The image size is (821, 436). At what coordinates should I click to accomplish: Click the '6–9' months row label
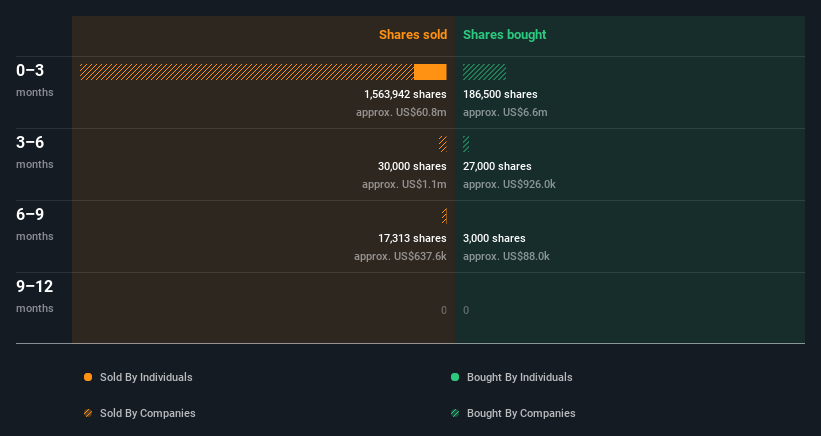[30, 214]
